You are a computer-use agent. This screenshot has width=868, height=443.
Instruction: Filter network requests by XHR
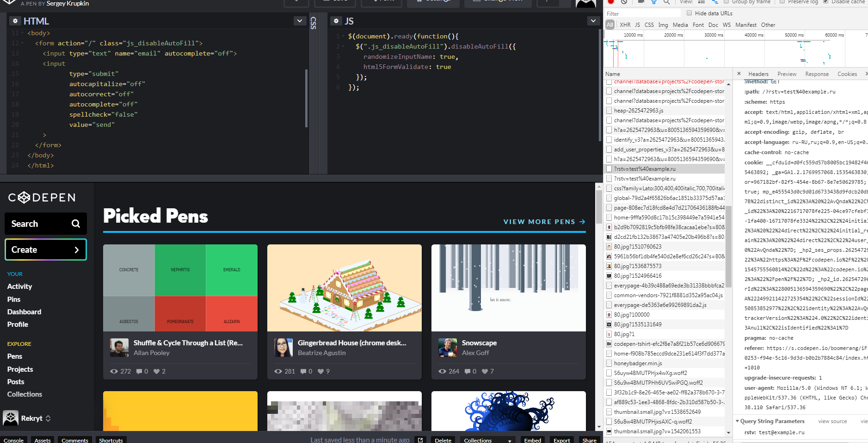625,25
